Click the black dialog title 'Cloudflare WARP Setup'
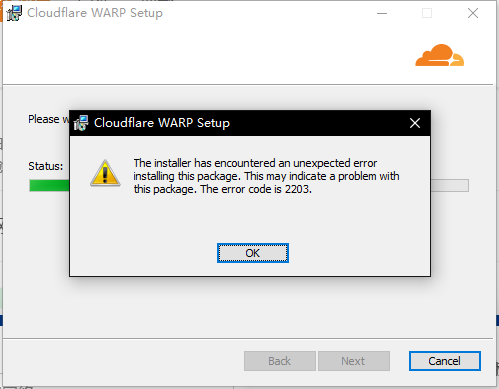 (x=162, y=123)
